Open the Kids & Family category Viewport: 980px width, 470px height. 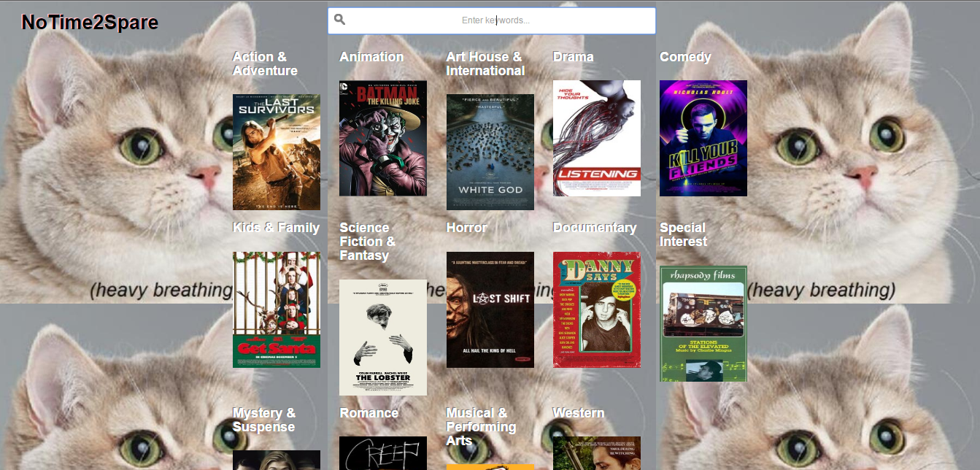click(x=276, y=228)
